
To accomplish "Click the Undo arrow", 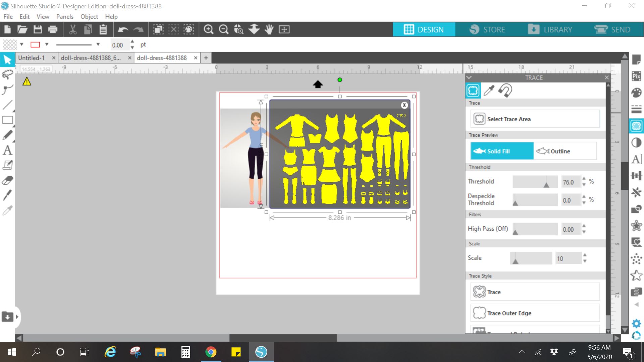I will click(x=123, y=29).
